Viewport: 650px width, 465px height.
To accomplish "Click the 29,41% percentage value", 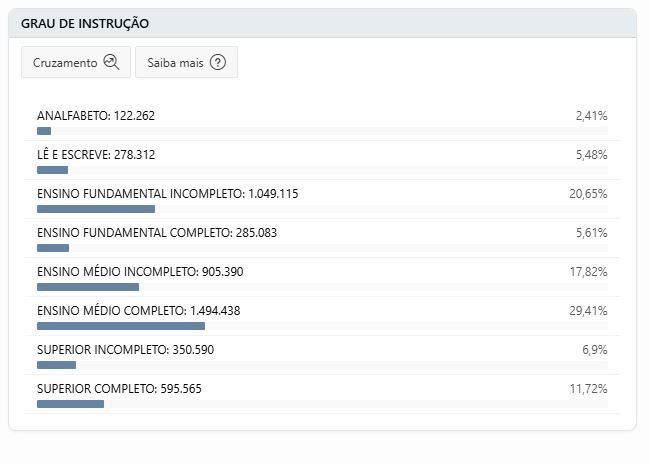I will [588, 311].
